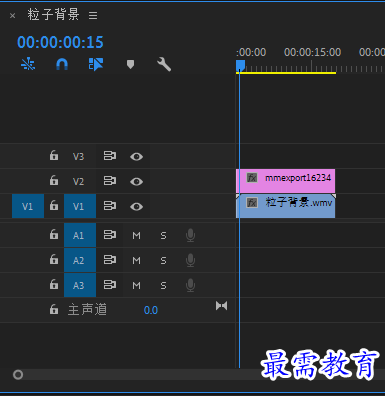Enable voice-over record on A3 microphone

190,285
